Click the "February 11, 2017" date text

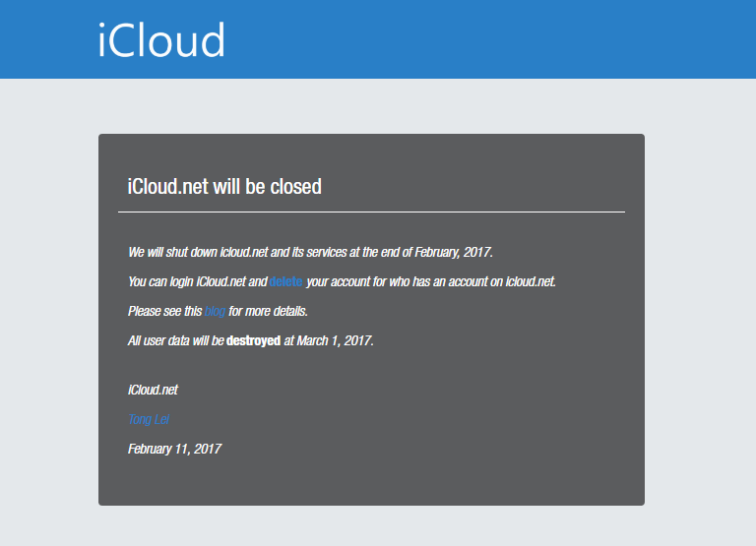(174, 450)
